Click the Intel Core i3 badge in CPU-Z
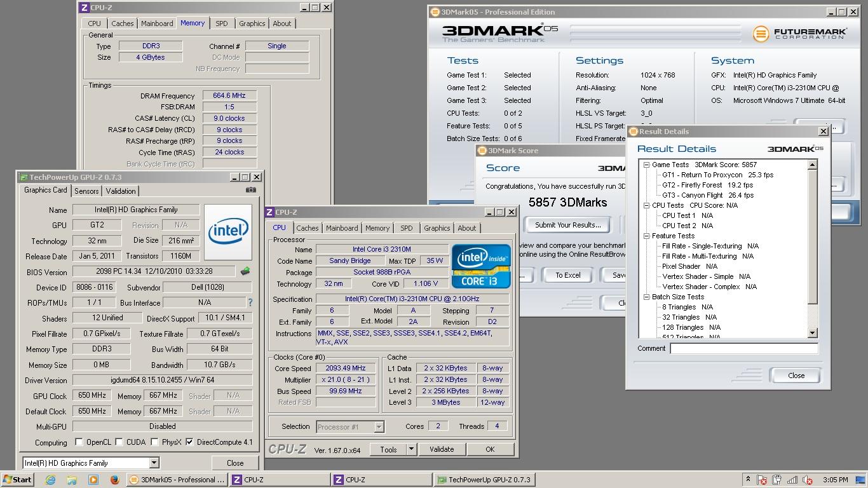868x488 pixels. [x=481, y=266]
